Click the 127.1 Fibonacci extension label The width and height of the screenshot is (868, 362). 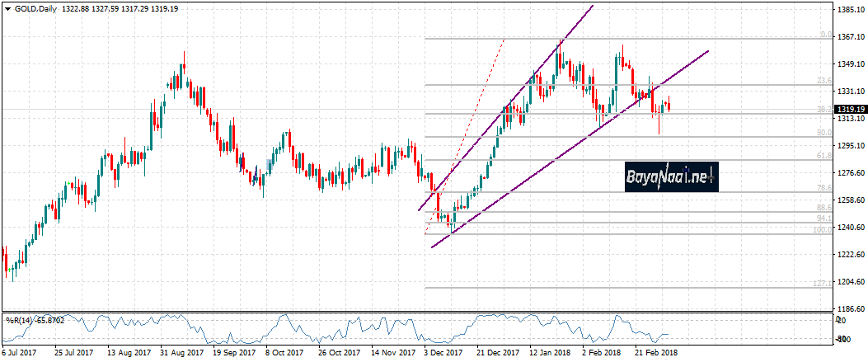click(820, 284)
